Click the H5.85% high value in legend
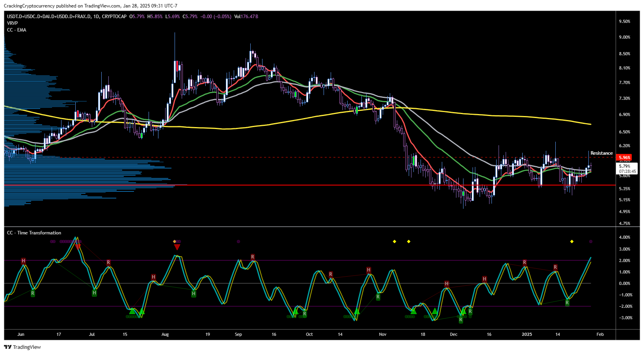Screen dimensions: 644x354 pos(155,17)
